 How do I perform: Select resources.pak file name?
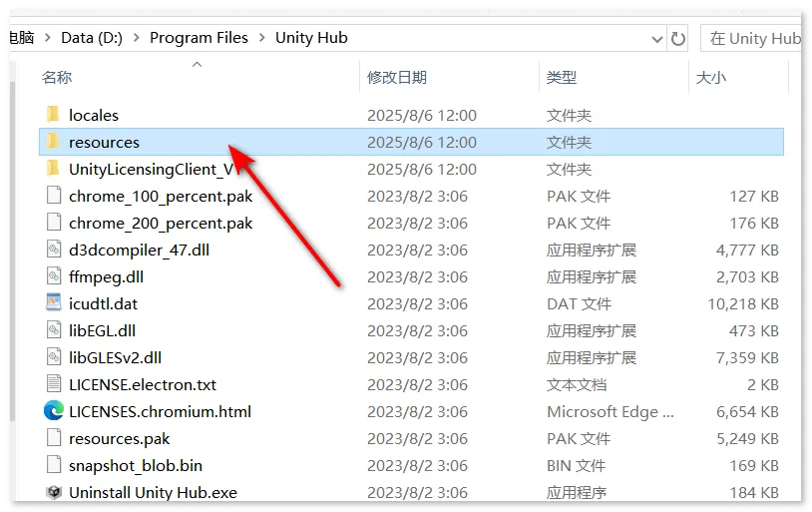pyautogui.click(x=119, y=438)
